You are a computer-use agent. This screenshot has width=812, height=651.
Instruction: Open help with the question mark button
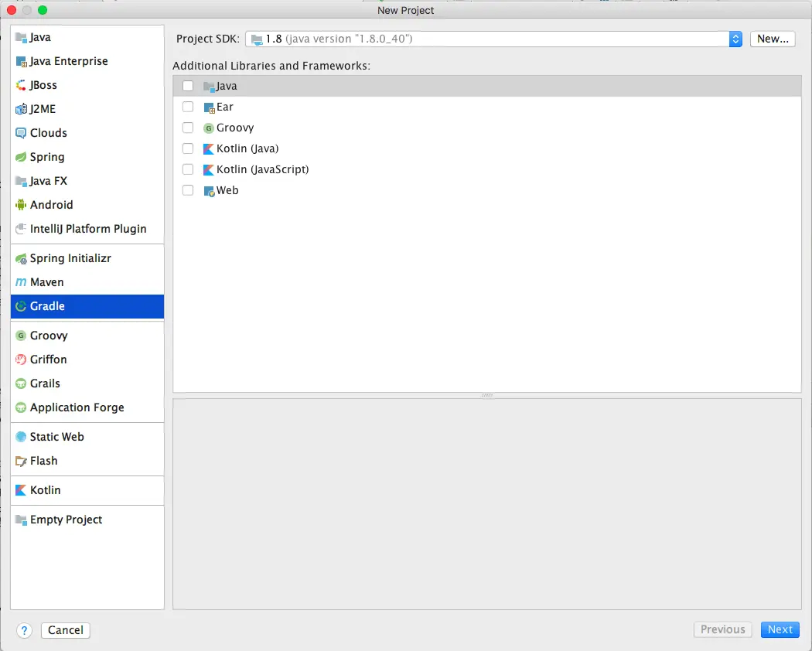[x=24, y=630]
